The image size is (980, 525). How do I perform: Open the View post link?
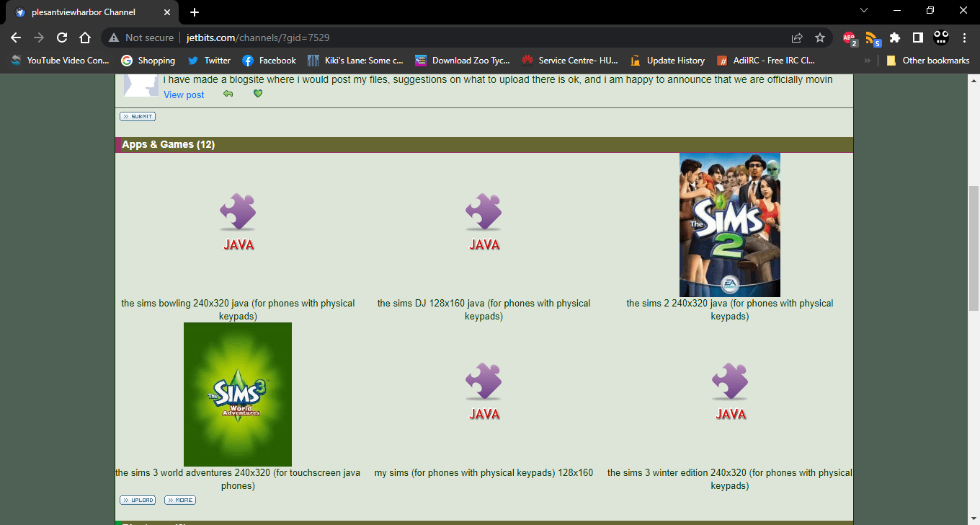pyautogui.click(x=184, y=94)
